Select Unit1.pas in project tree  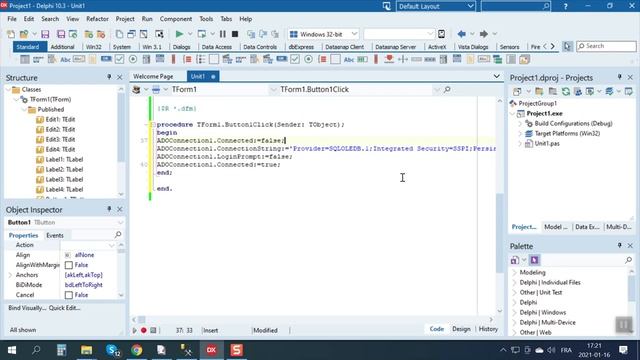[547, 144]
